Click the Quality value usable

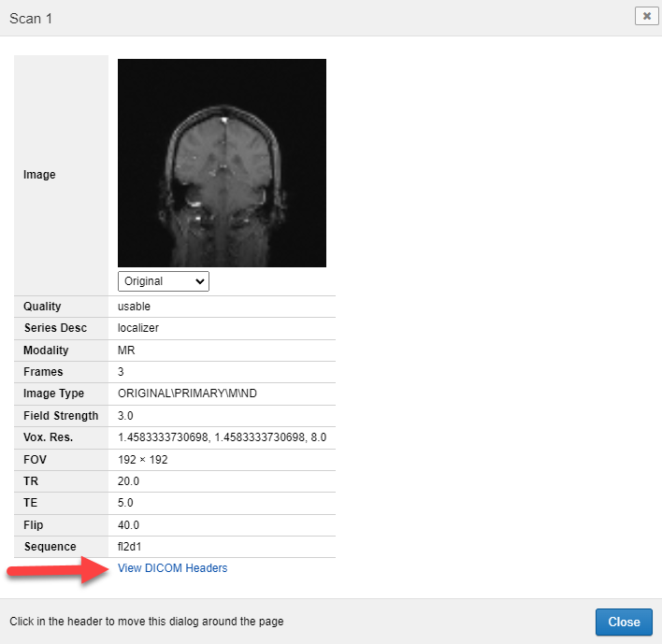pyautogui.click(x=134, y=307)
